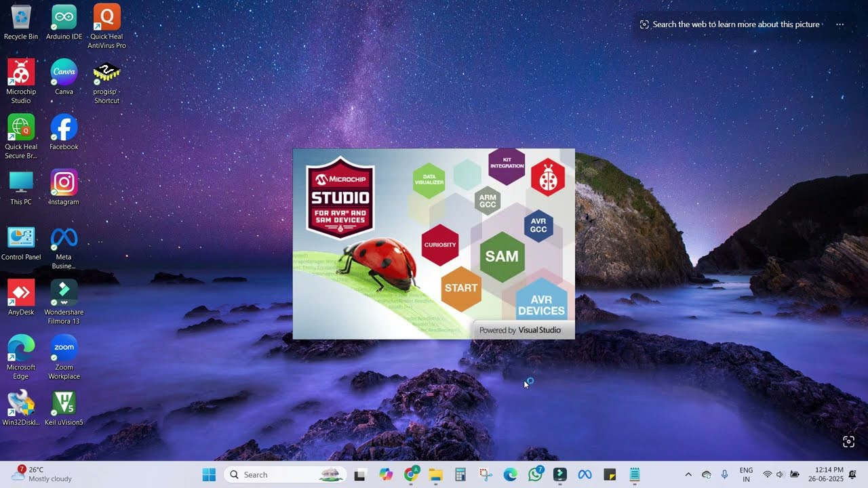This screenshot has height=488, width=868.
Task: Open the weather widget showing 26°C
Action: point(41,474)
